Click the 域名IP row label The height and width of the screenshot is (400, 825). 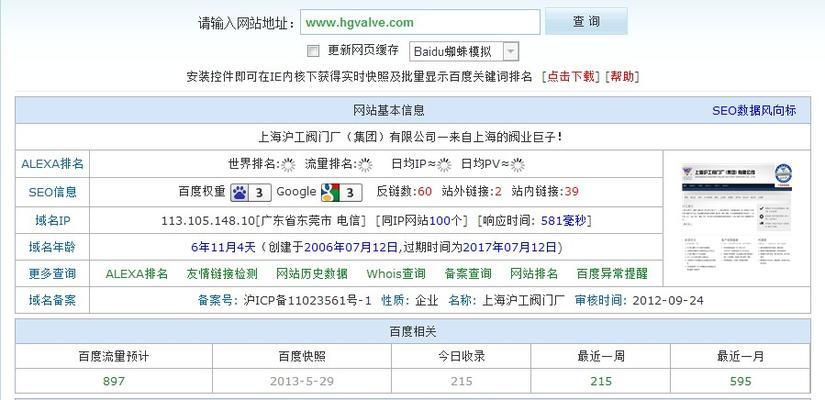[53, 221]
